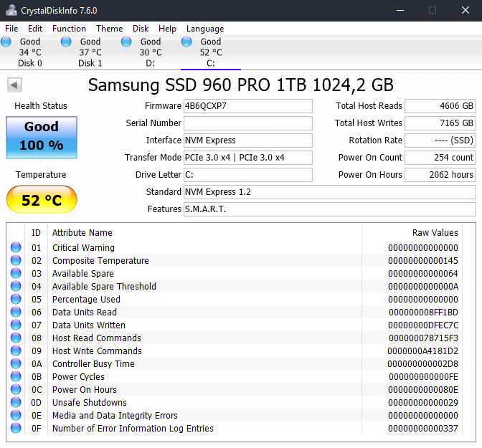
Task: Click the blue orb beside Composite Temperature
Action: [x=16, y=260]
